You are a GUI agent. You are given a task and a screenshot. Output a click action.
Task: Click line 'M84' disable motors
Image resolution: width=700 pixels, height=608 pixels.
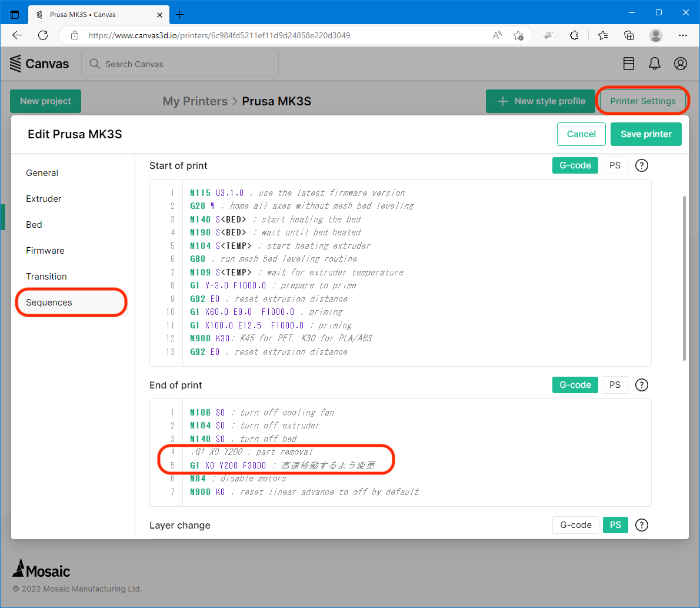coord(238,479)
